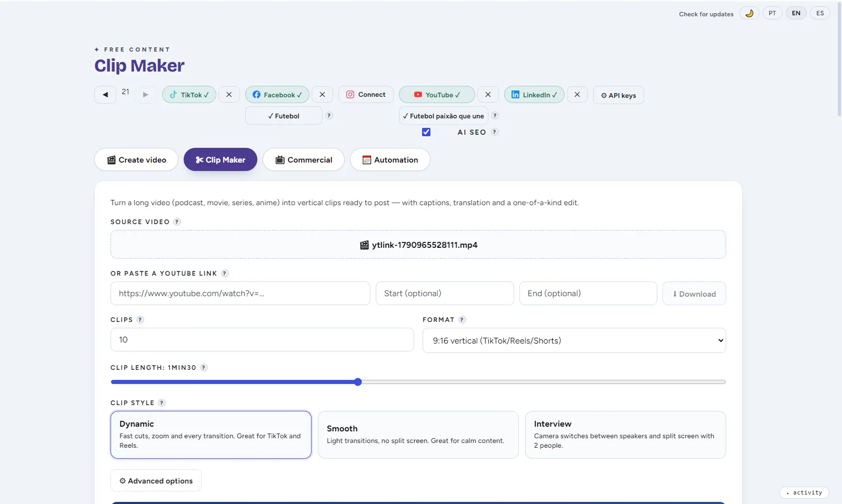The image size is (842, 504).
Task: Show Source Video help tooltip
Action: click(177, 221)
